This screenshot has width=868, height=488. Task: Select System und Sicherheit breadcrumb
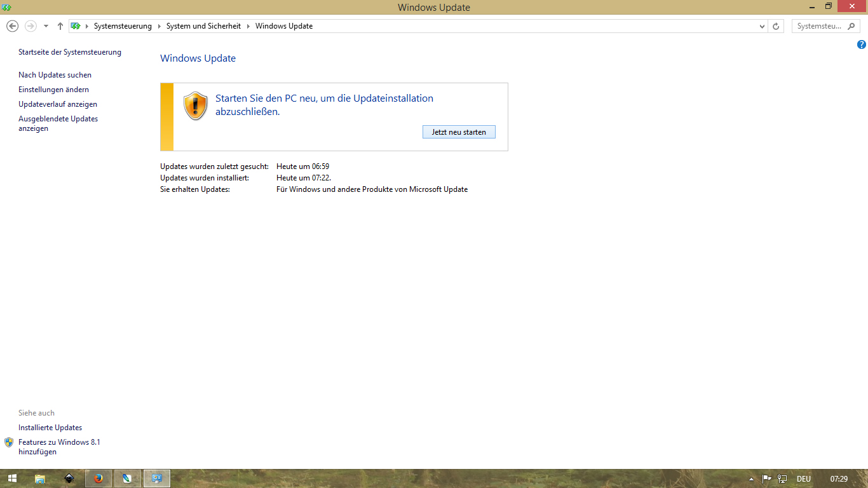pos(204,26)
